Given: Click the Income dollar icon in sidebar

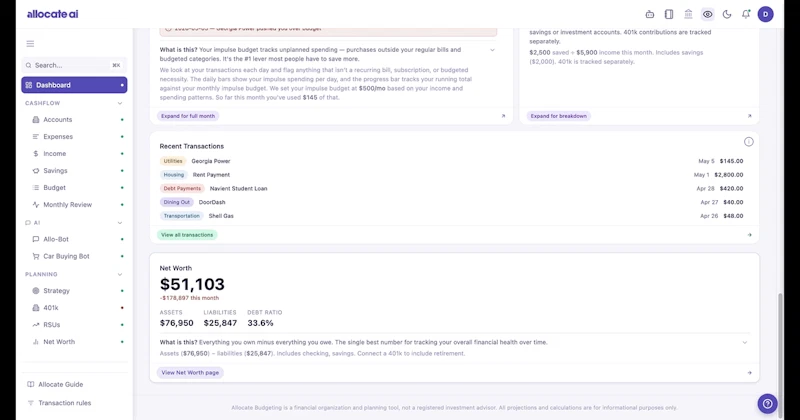Looking at the screenshot, I should tap(36, 154).
